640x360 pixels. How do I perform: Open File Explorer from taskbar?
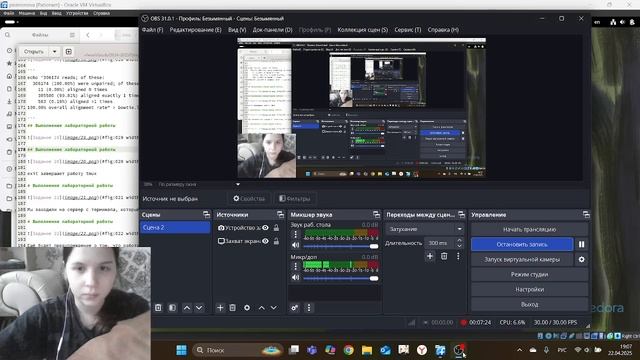[x=367, y=350]
